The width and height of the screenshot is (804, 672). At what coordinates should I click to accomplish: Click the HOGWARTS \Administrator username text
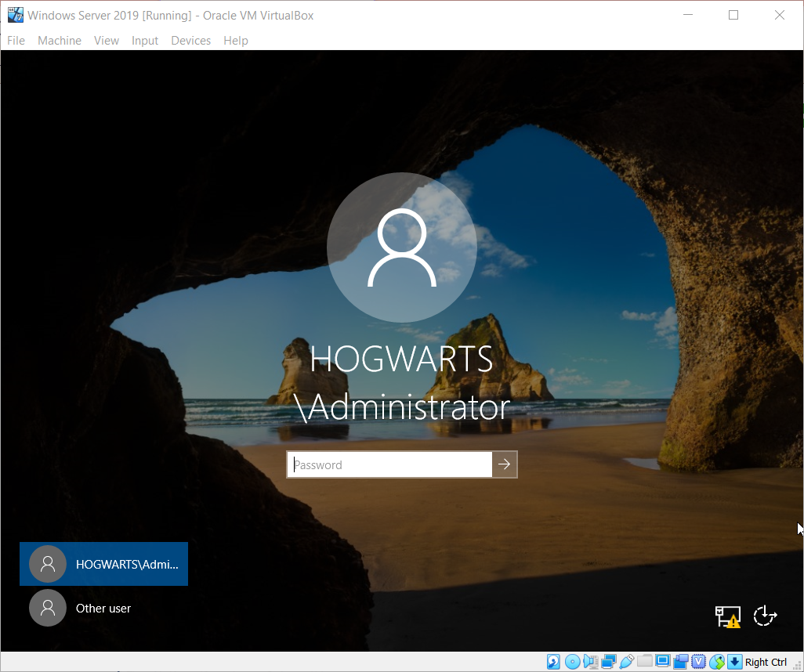(x=401, y=383)
